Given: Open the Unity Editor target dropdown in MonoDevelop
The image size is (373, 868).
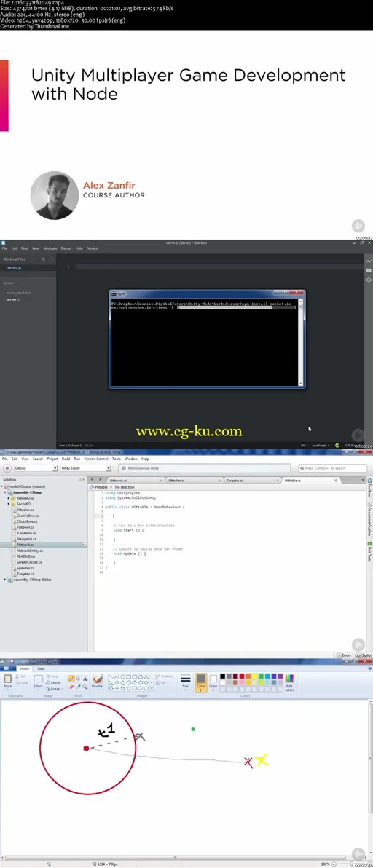Looking at the screenshot, I should [86, 467].
